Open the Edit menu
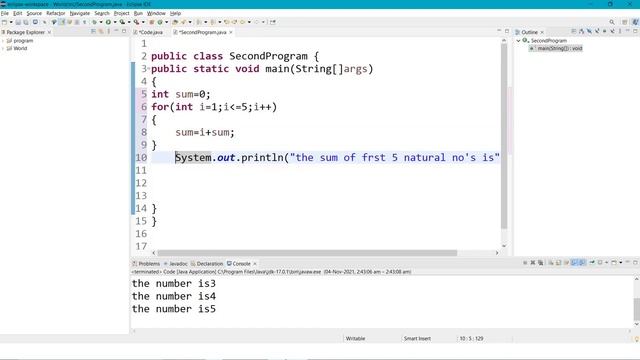Screen dimensions: 640x360 (x=18, y=13)
